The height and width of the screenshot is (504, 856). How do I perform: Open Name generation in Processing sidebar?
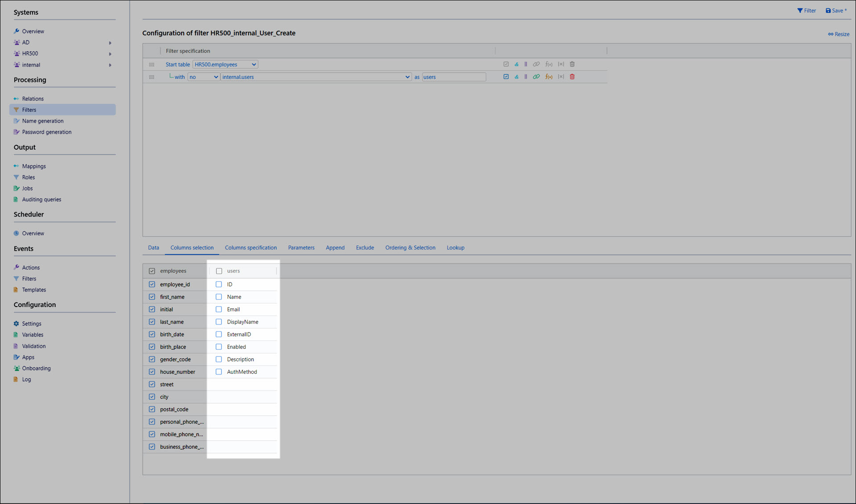(x=43, y=121)
